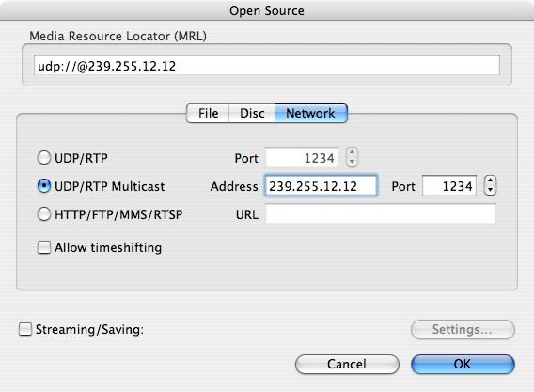Increase the Multicast port with up arrow
Screen dimensions: 534x392
(490, 180)
